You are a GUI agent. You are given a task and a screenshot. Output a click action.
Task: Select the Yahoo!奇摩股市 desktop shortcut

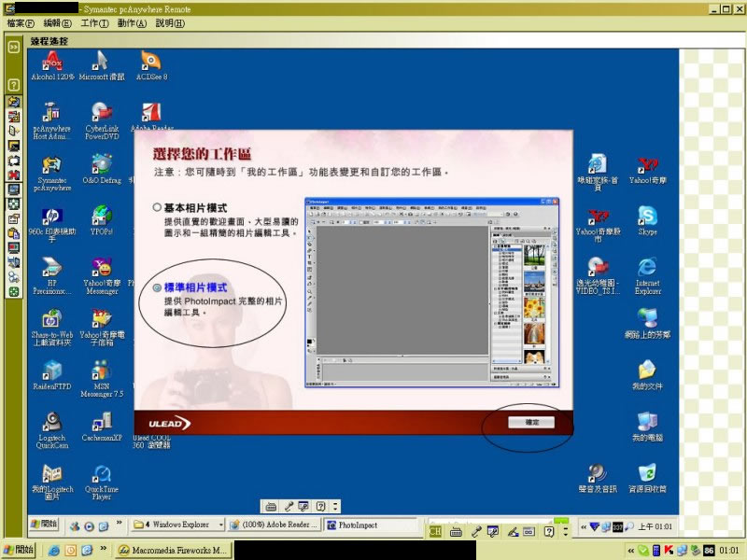pyautogui.click(x=598, y=224)
